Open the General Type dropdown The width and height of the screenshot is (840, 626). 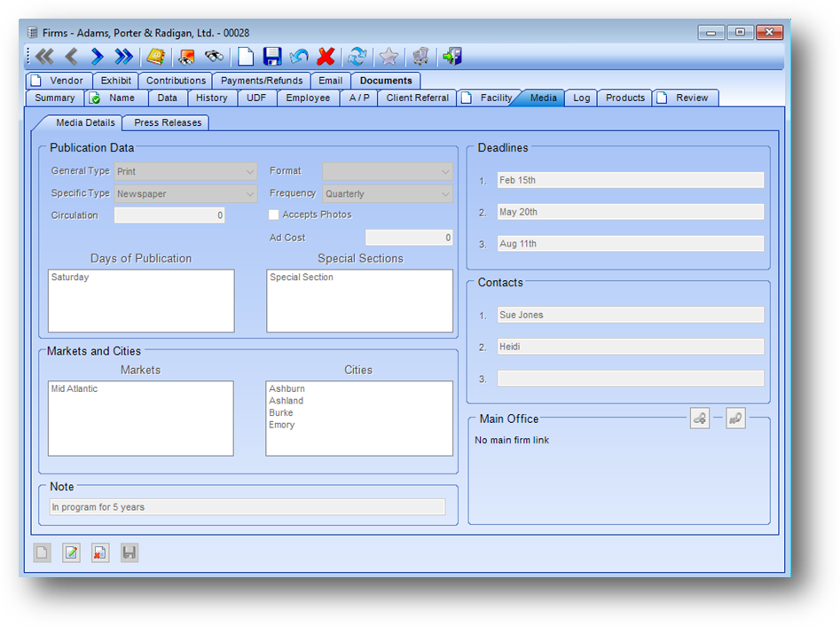click(x=185, y=171)
